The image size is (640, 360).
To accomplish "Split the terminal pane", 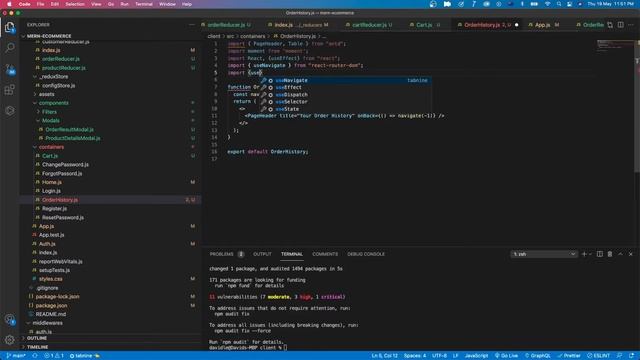I will point(600,254).
